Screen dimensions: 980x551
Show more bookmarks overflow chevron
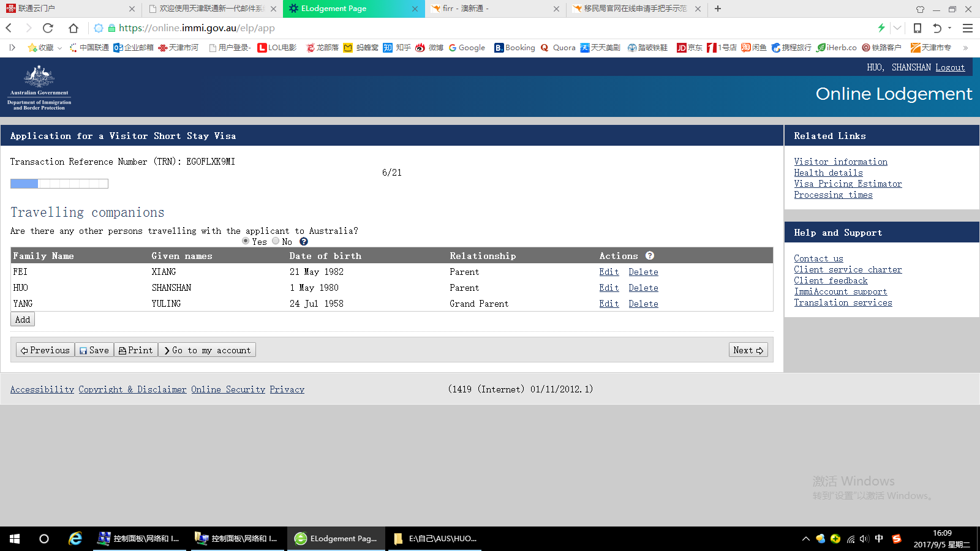tap(966, 48)
